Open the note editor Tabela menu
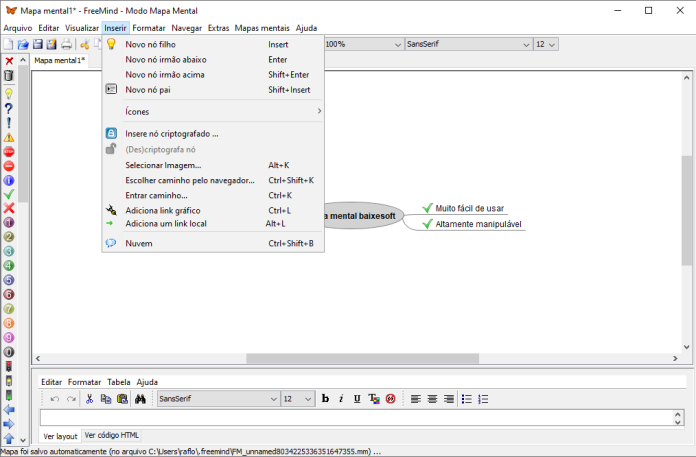 pyautogui.click(x=119, y=382)
